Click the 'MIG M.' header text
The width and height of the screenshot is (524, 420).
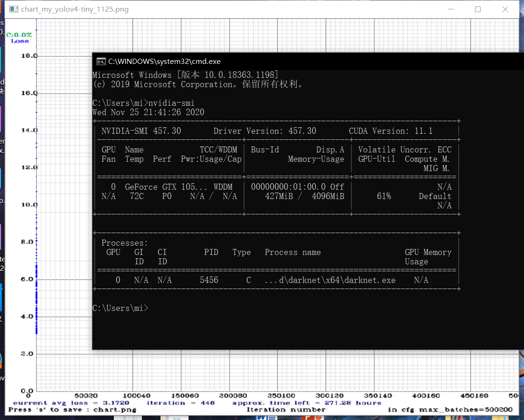436,168
